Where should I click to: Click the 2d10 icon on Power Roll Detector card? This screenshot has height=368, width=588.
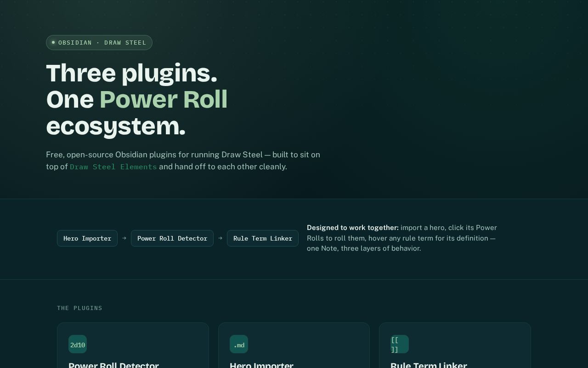coord(78,344)
